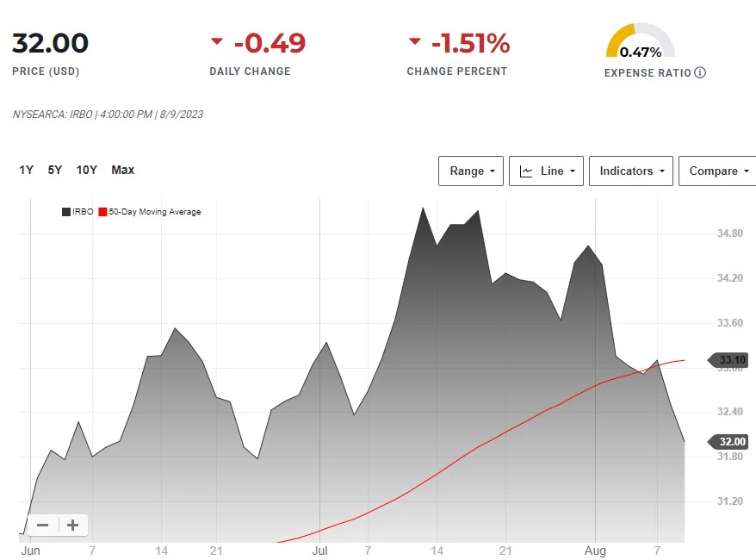Click the 34.20 price axis label
Image resolution: width=756 pixels, height=560 pixels.
[730, 277]
